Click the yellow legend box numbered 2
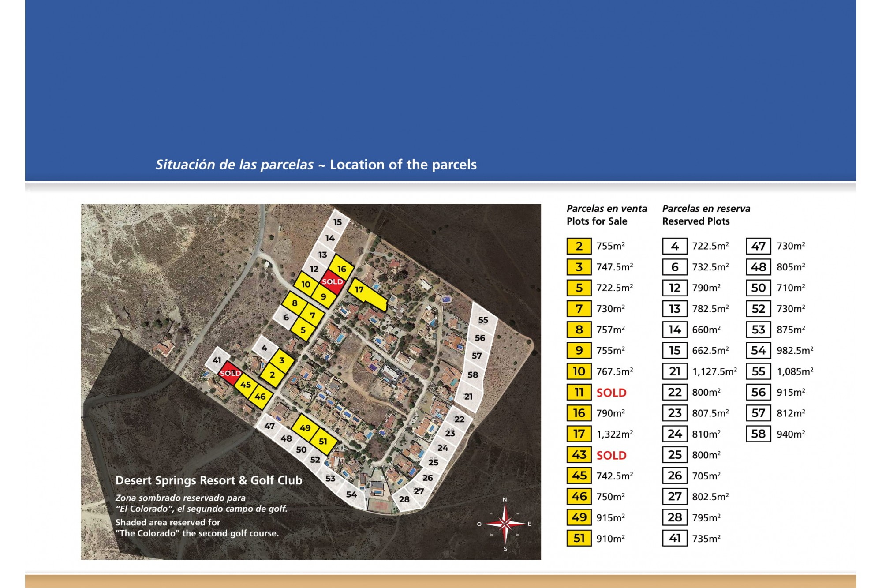This screenshot has height=588, width=882. [579, 246]
